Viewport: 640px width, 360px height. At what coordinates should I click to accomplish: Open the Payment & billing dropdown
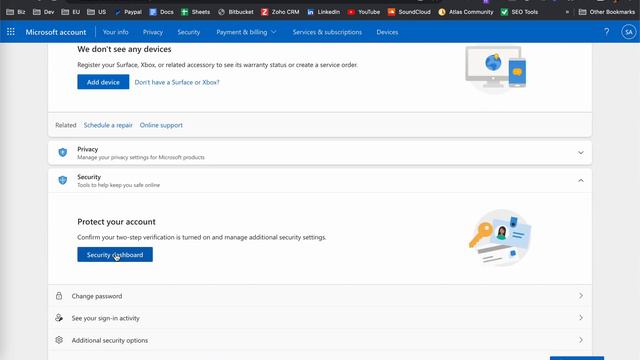pos(246,32)
